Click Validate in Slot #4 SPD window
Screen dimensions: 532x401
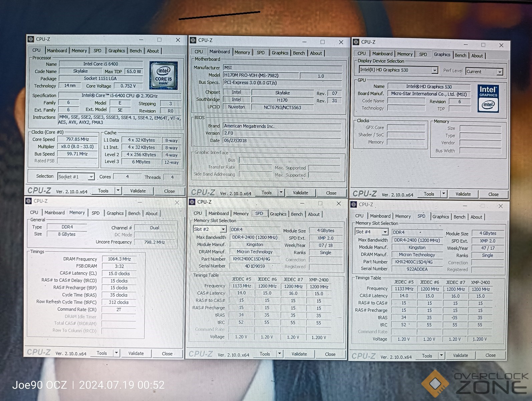tap(461, 355)
